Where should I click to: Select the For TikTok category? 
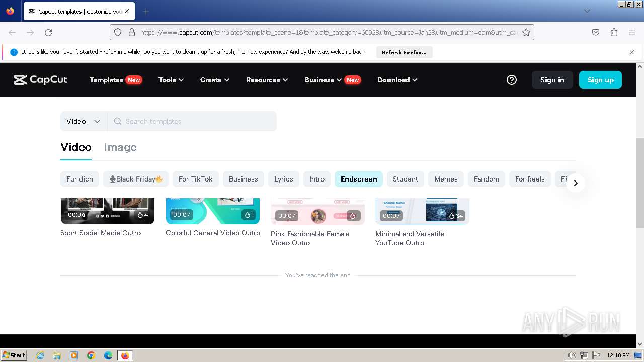196,179
